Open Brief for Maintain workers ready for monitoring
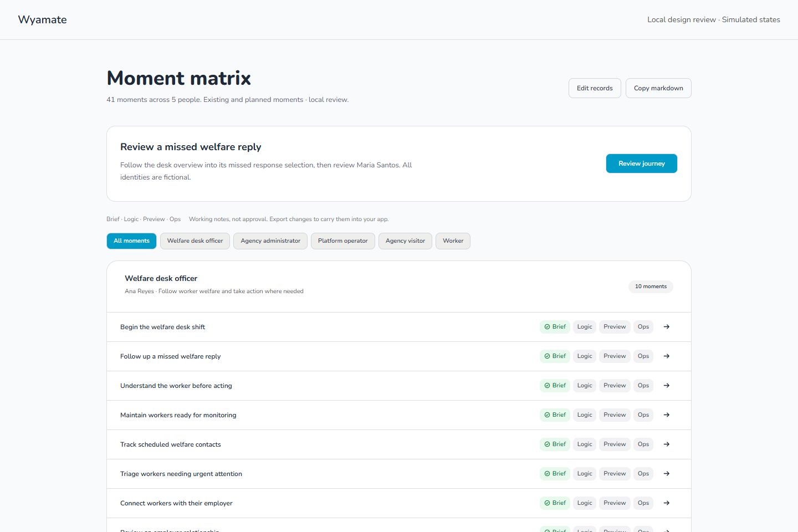 point(555,415)
